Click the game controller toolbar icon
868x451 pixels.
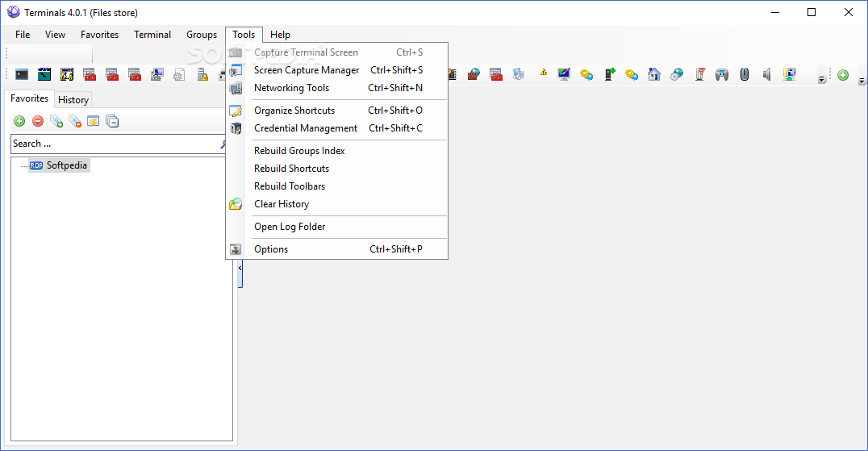pyautogui.click(x=722, y=74)
